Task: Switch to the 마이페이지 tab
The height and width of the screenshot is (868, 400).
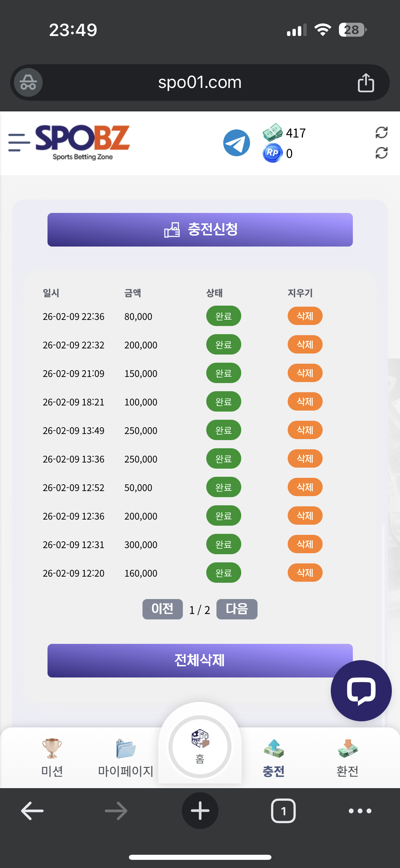Action: pos(126,757)
